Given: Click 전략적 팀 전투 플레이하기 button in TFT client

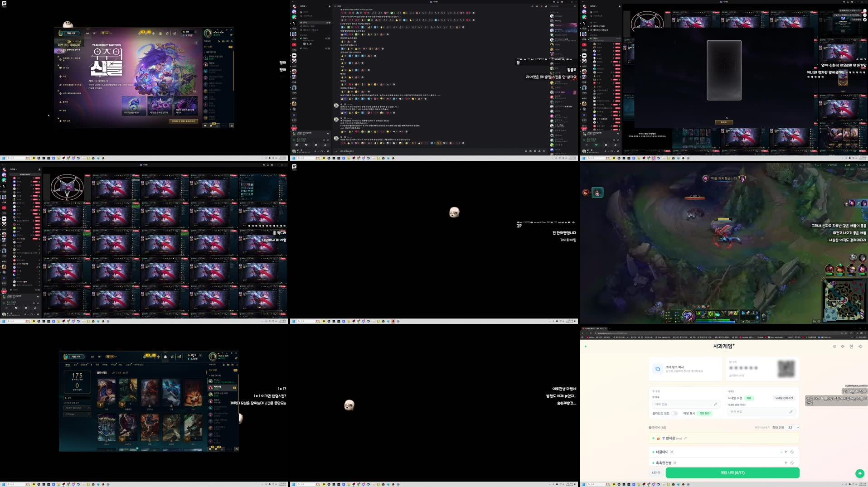Looking at the screenshot, I should pyautogui.click(x=184, y=121).
